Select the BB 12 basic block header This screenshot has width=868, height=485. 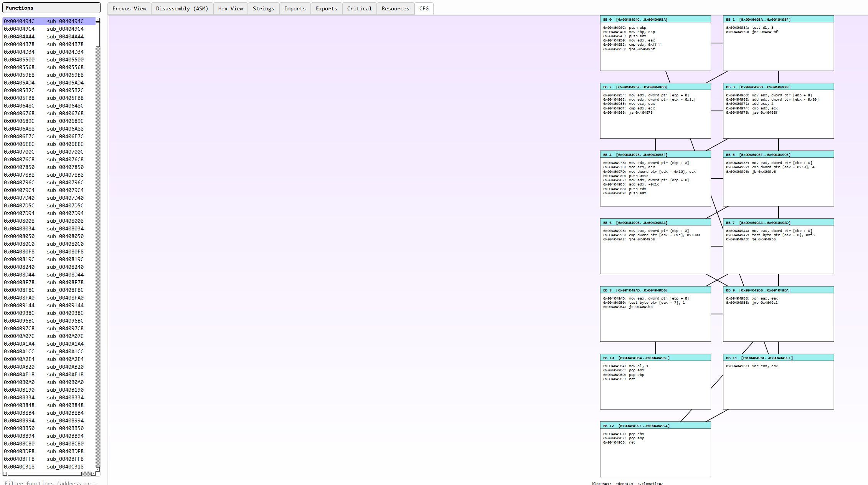coord(655,425)
